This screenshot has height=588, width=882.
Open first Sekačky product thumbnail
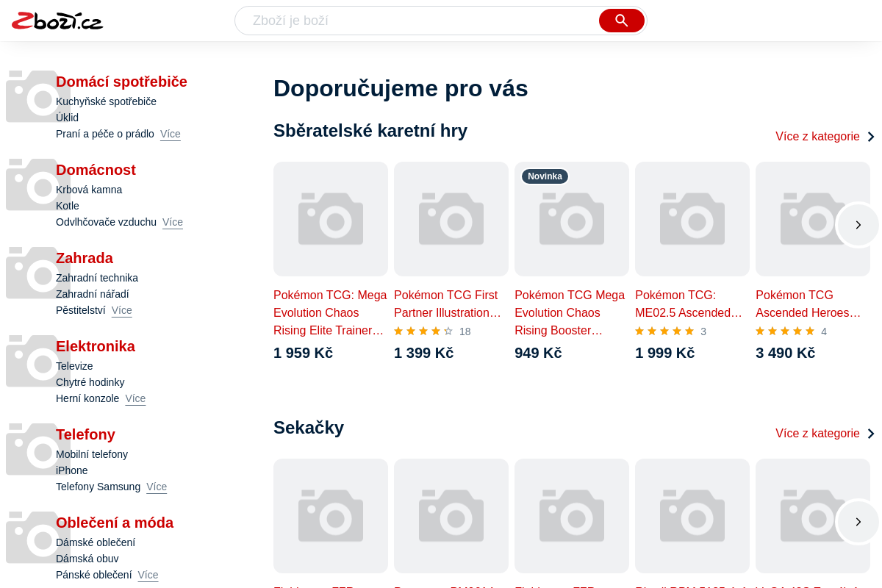tap(331, 516)
